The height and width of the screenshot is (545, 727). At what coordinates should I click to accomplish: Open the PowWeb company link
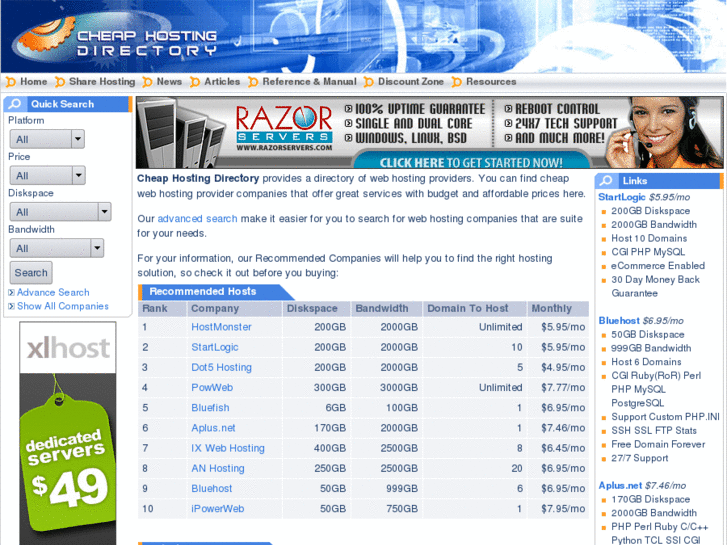pos(212,388)
